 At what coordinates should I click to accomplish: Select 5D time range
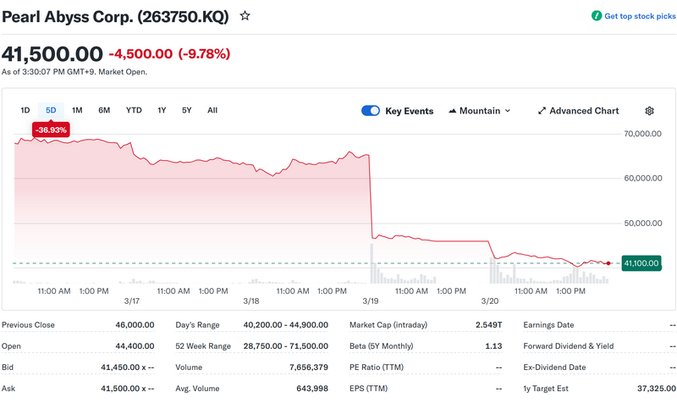[51, 111]
